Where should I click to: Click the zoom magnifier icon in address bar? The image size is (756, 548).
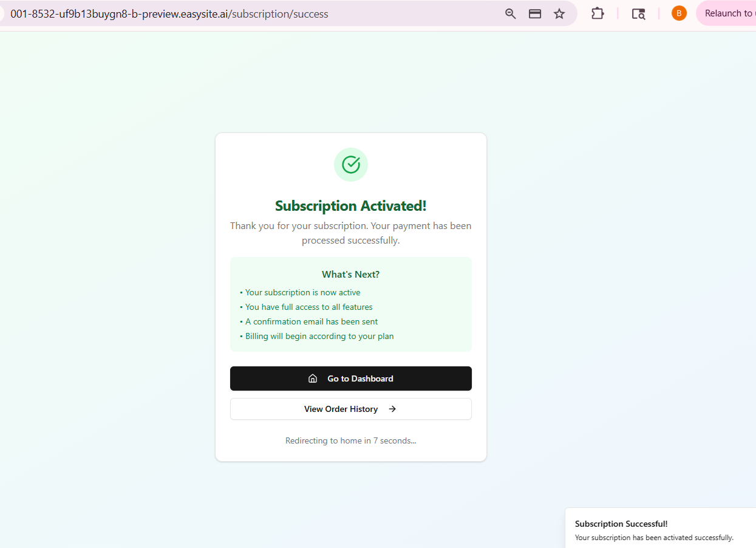(511, 13)
